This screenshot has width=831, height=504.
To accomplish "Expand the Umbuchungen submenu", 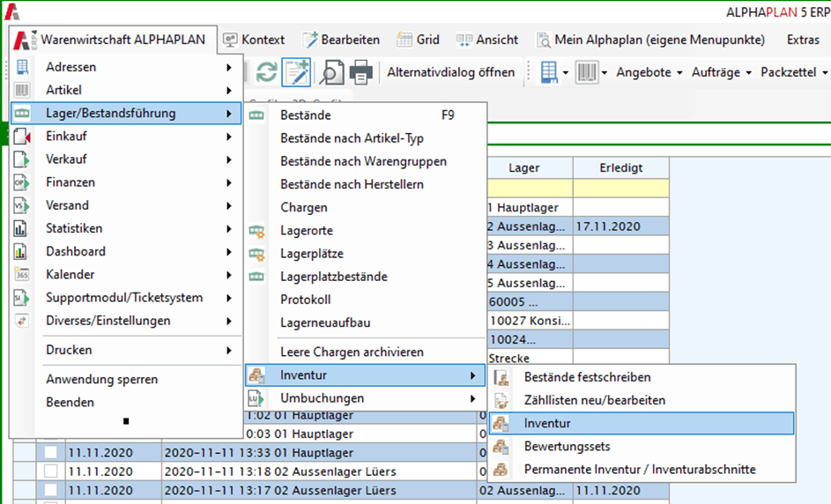I will tap(472, 398).
